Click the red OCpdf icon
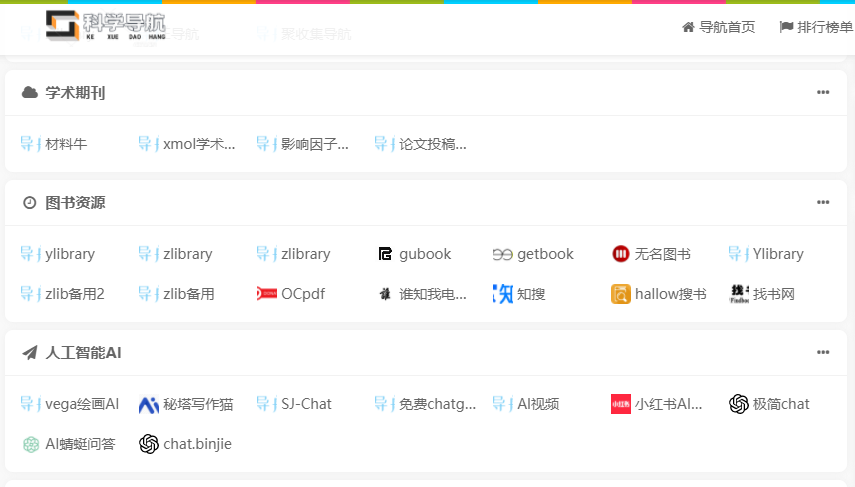 click(267, 294)
